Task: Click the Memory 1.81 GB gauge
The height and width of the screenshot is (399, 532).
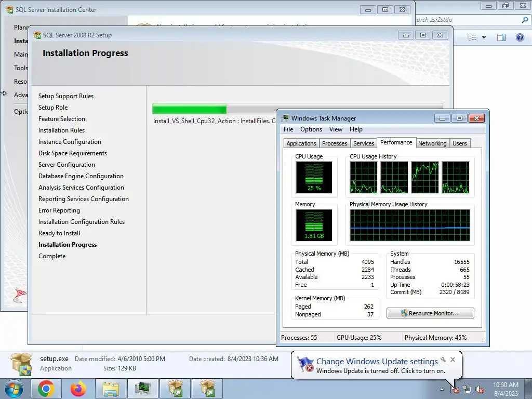Action: pos(314,225)
